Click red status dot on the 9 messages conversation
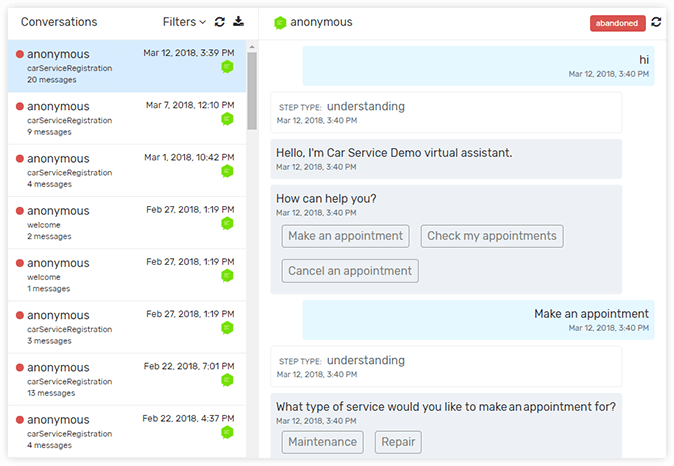The width and height of the screenshot is (674, 466). [x=20, y=106]
